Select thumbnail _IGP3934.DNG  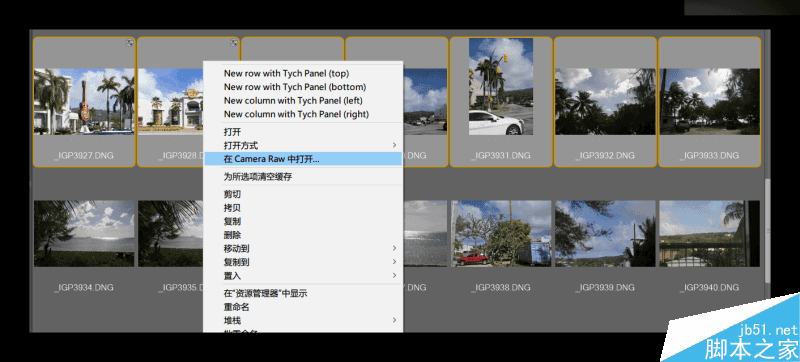(84, 234)
